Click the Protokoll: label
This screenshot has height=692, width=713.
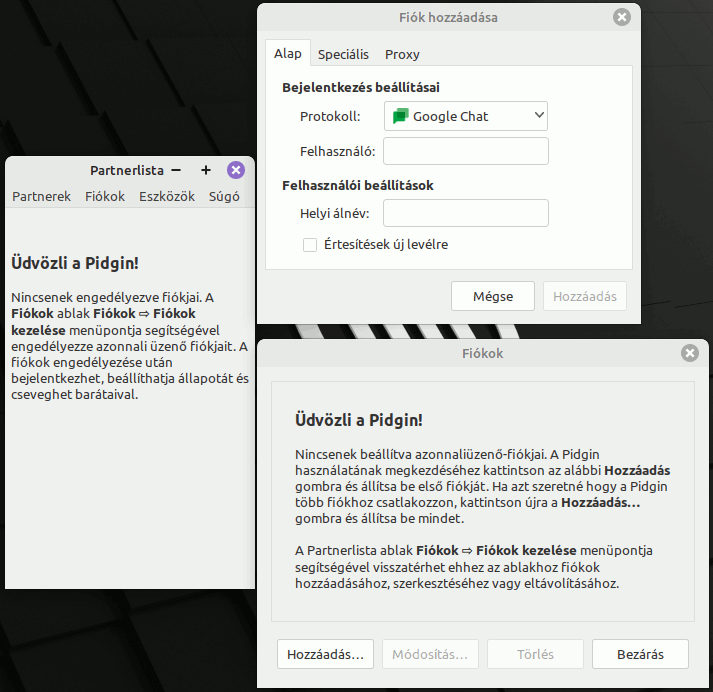pyautogui.click(x=330, y=117)
